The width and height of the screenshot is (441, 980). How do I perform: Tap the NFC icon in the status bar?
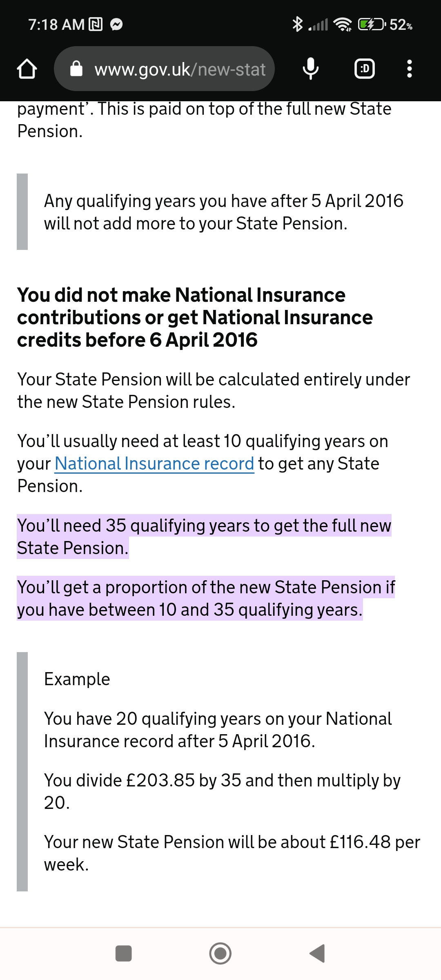click(95, 24)
